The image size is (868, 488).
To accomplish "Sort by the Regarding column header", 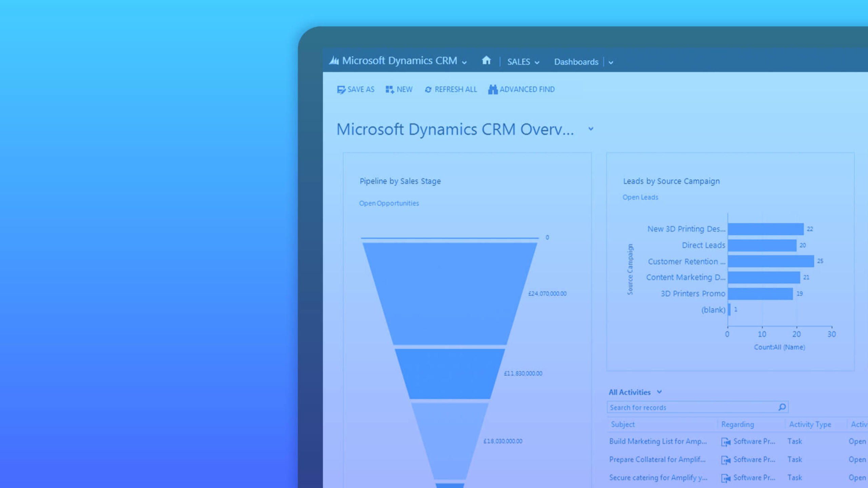I will [x=737, y=424].
